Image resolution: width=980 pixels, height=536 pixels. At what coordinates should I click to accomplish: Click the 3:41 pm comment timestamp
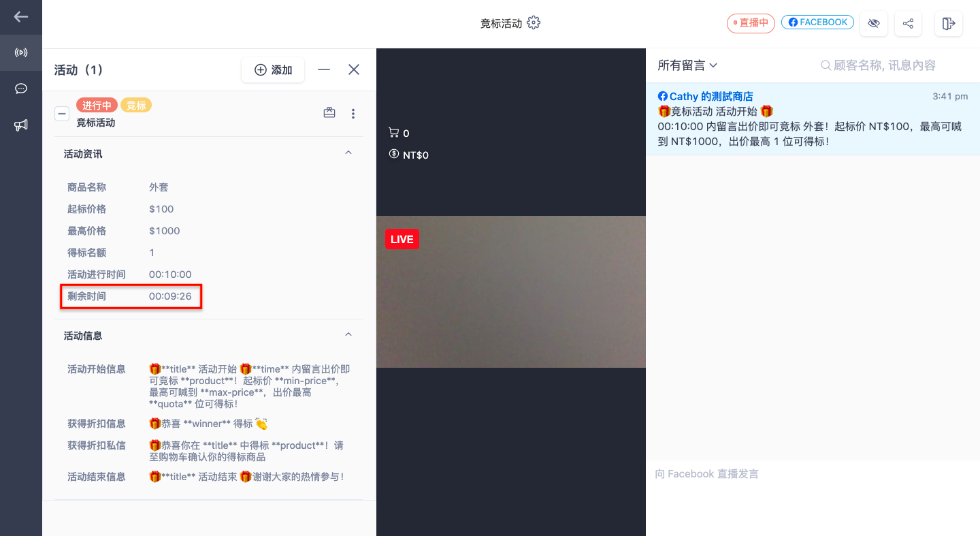click(950, 97)
